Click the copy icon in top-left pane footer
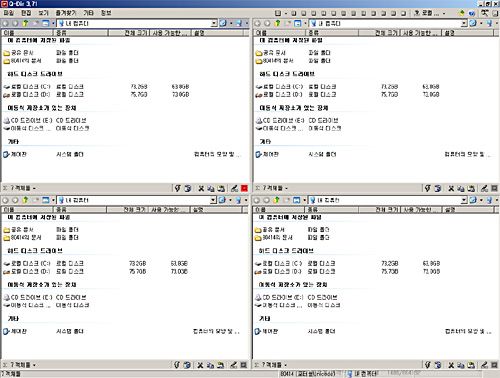500x378 pixels. point(211,188)
